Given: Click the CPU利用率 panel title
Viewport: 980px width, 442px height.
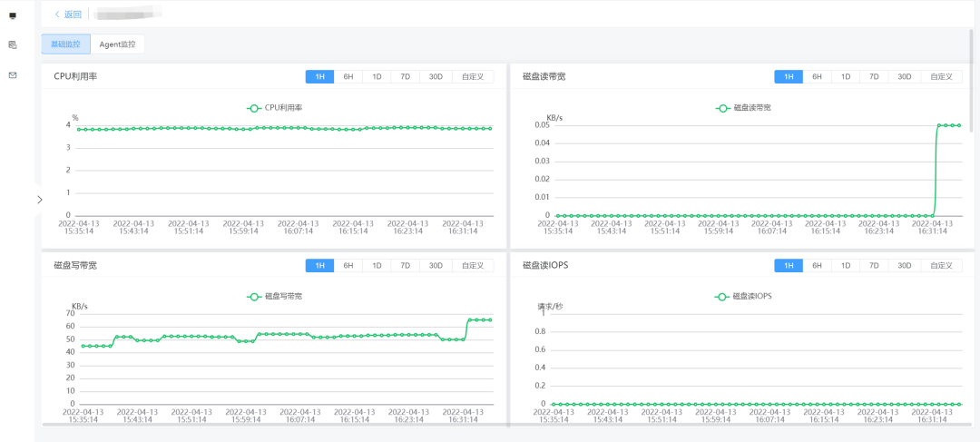Looking at the screenshot, I should pyautogui.click(x=75, y=76).
